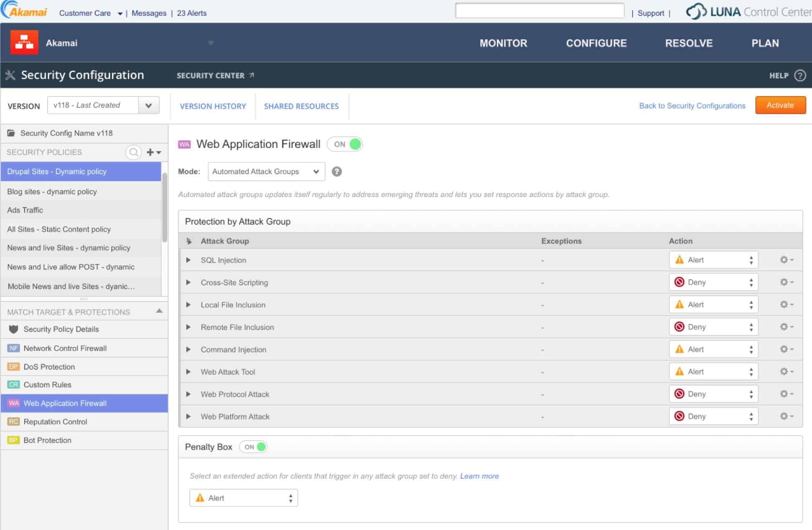Expand the Web Platform Attack row
The height and width of the screenshot is (530, 812).
(188, 416)
